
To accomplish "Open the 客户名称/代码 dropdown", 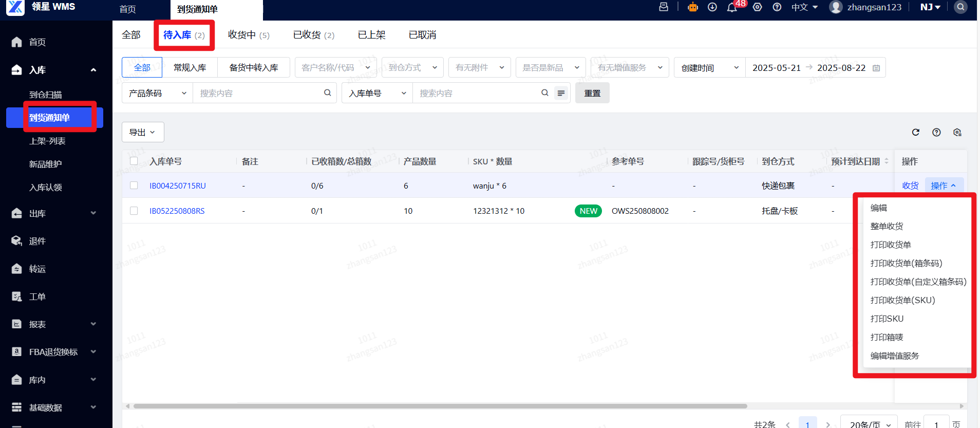I will point(336,67).
